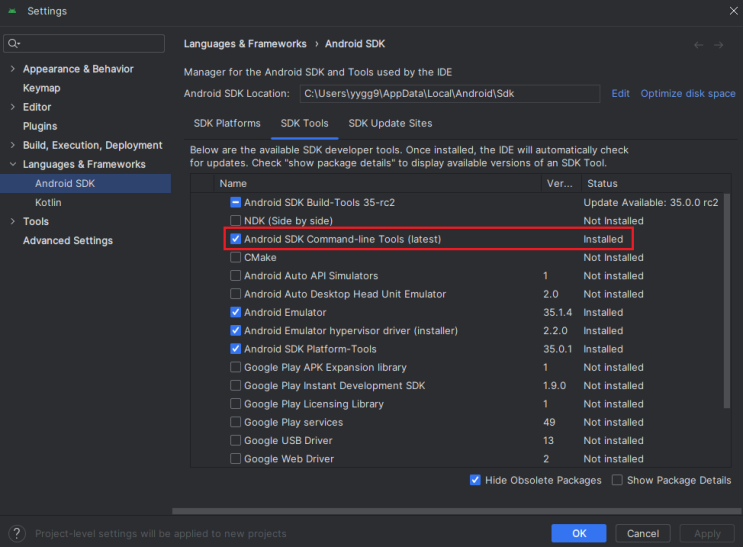This screenshot has width=743, height=547.
Task: Open Advanced Settings
Action: (x=68, y=240)
